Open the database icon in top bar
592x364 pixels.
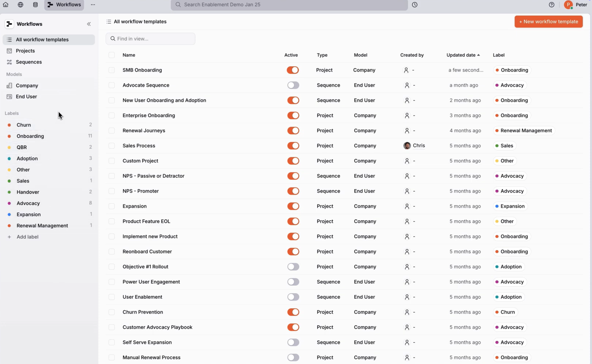[35, 5]
